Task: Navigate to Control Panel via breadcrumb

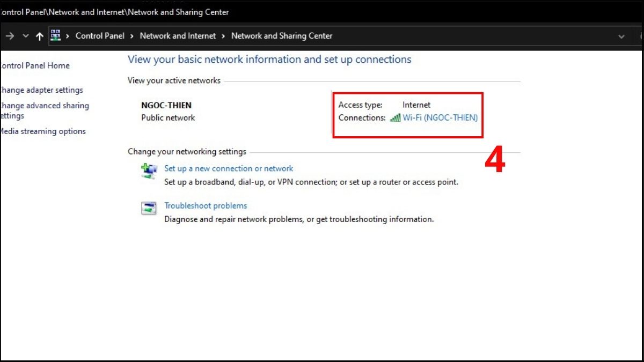Action: (100, 35)
